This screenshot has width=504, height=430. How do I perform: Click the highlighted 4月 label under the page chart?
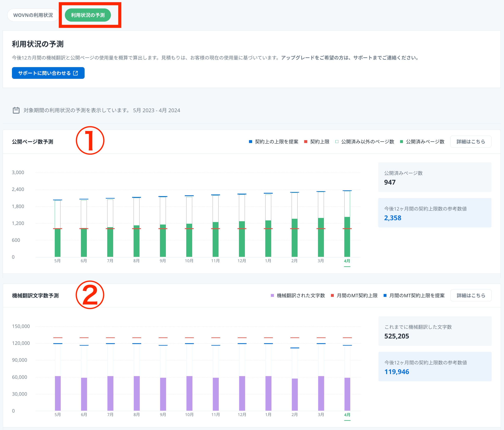pos(347,261)
